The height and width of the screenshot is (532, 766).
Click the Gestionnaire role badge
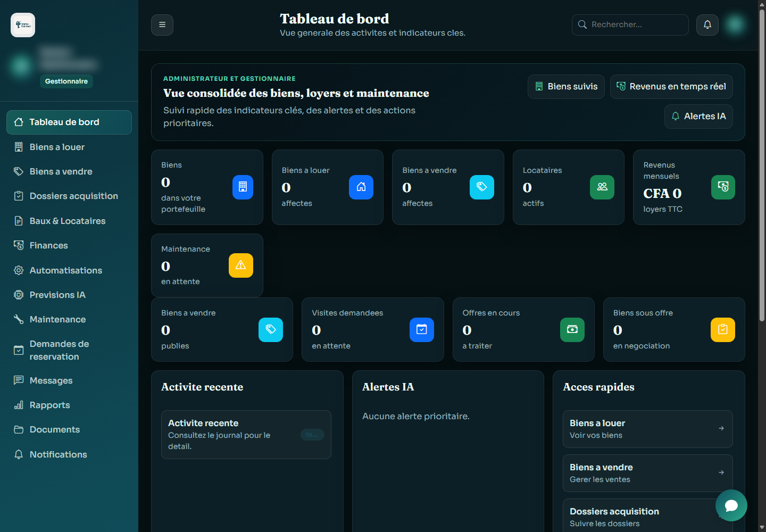66,81
